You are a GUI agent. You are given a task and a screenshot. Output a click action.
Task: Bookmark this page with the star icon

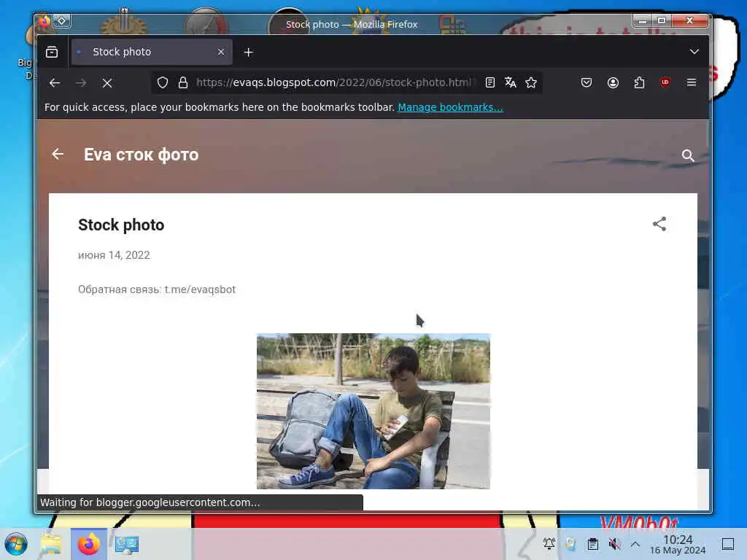point(531,82)
